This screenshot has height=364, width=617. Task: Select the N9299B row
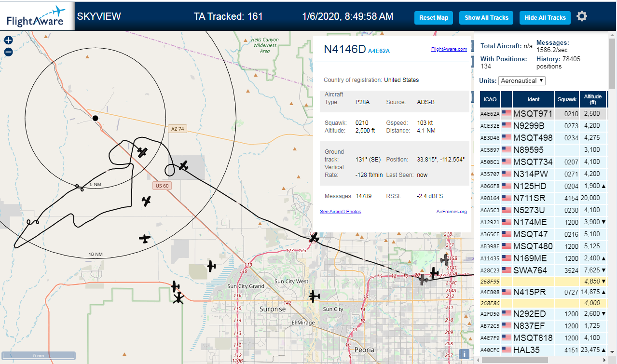(543, 126)
